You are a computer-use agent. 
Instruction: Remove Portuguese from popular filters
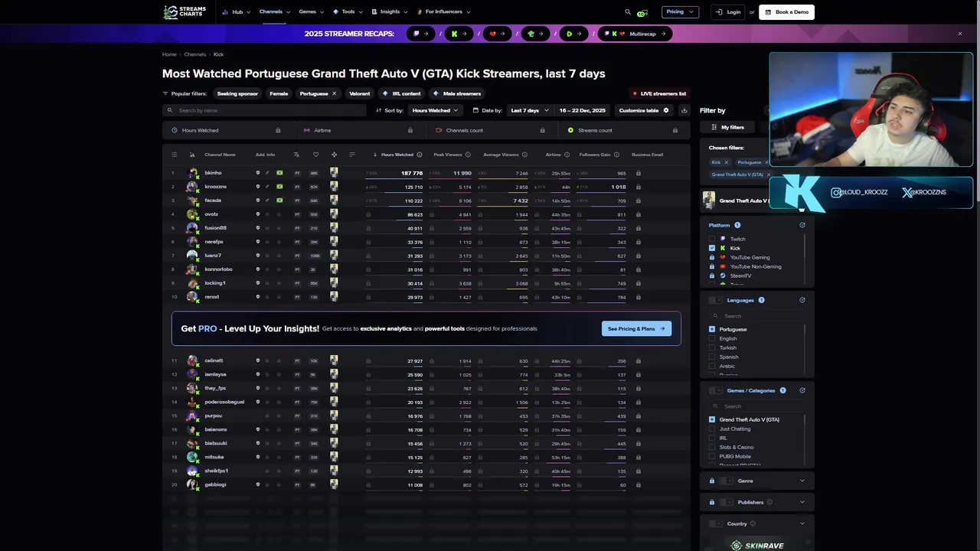(x=334, y=93)
